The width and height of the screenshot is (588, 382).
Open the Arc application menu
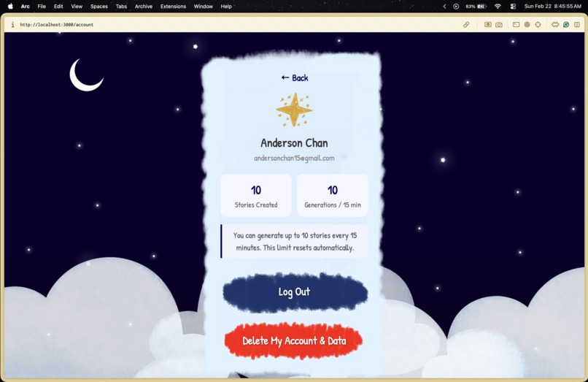tap(25, 7)
